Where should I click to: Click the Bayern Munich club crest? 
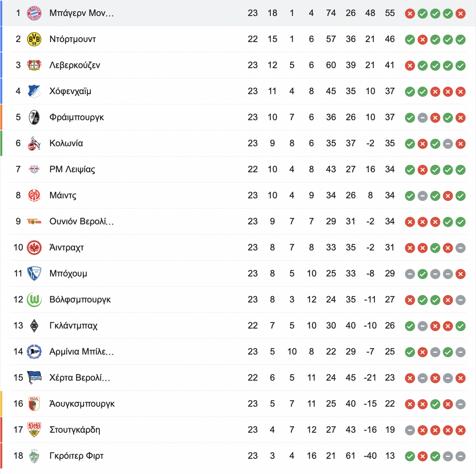[x=34, y=13]
